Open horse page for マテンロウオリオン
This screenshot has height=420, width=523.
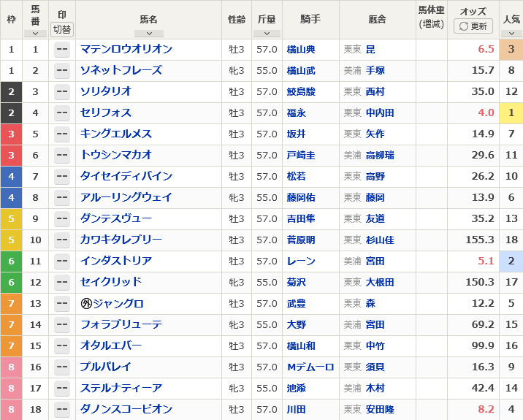point(126,49)
